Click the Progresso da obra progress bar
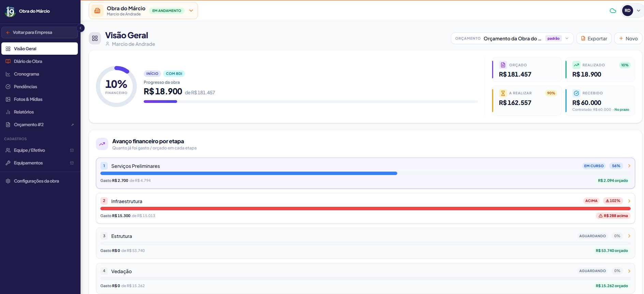This screenshot has height=294, width=644. (311, 102)
